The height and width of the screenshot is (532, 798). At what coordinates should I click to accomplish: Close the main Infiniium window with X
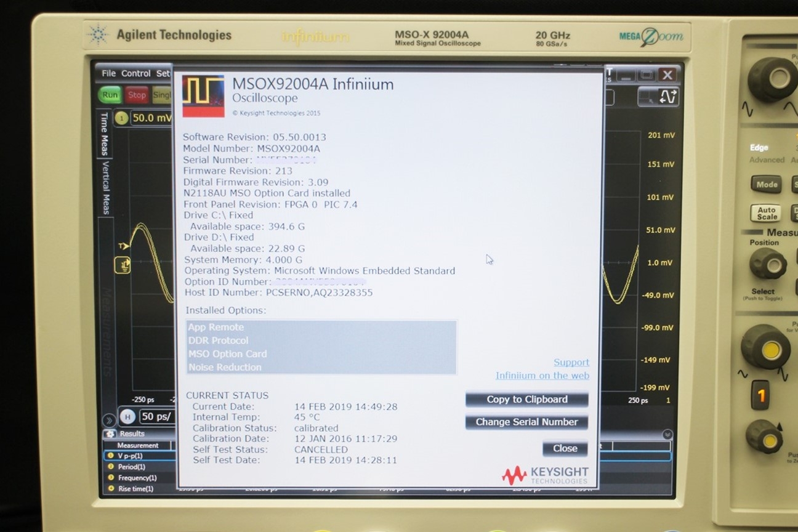pos(667,75)
